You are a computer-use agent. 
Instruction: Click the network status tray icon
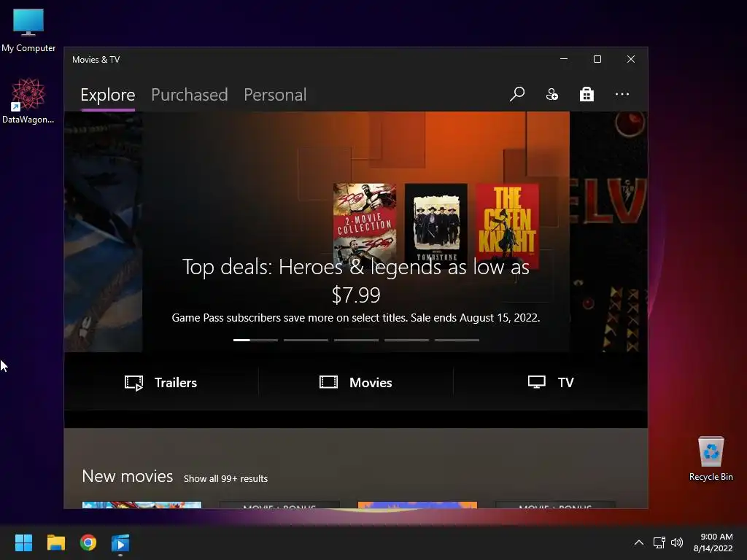coord(659,542)
